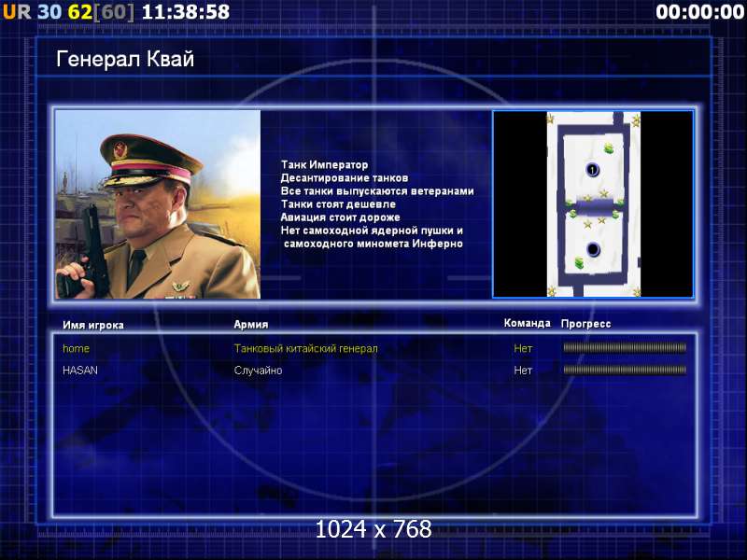Viewport: 747px width, 560px height.
Task: Click the progress bar for home
Action: coord(625,347)
